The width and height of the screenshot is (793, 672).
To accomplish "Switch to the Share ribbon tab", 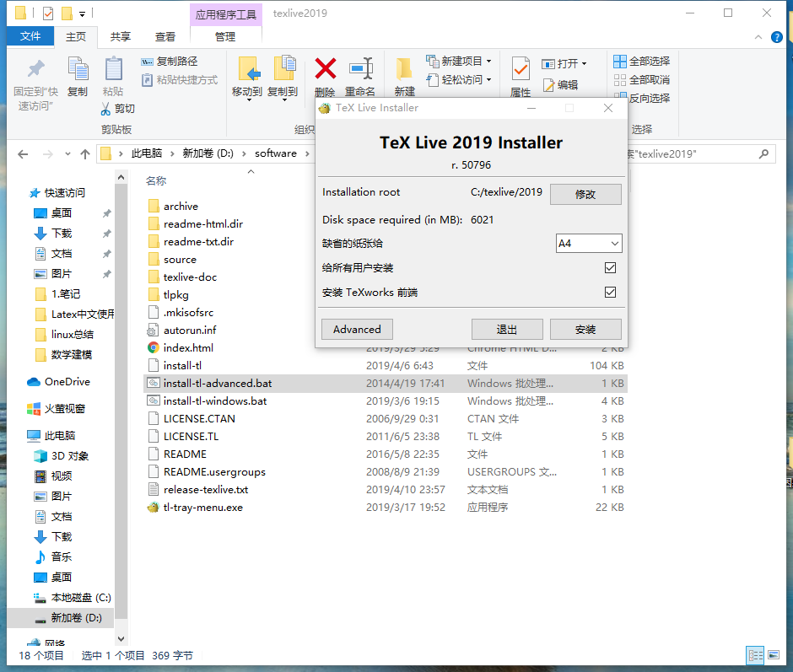I will 121,36.
